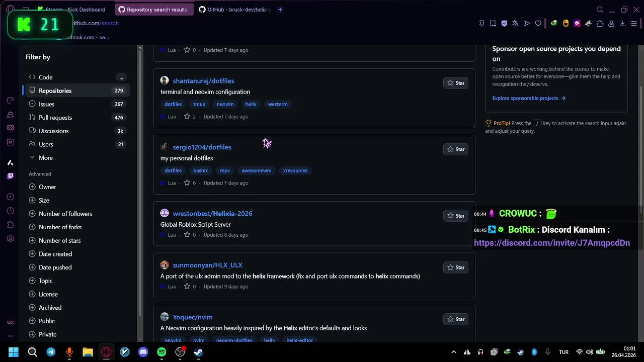
Task: Open the Easy Setup sliders icon
Action: [x=634, y=23]
